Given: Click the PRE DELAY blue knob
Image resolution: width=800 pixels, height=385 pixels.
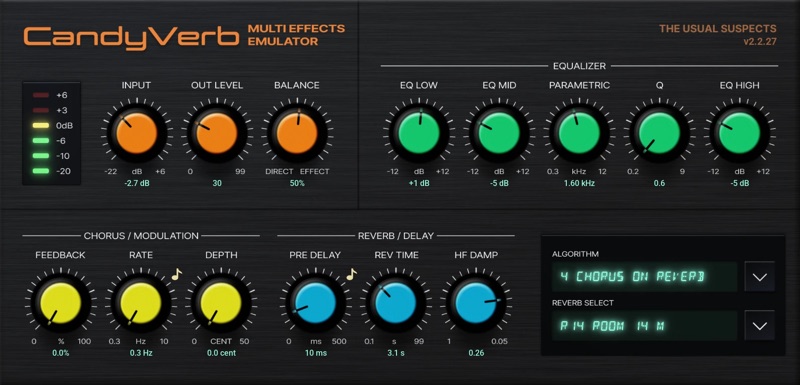Looking at the screenshot, I should pyautogui.click(x=315, y=303).
